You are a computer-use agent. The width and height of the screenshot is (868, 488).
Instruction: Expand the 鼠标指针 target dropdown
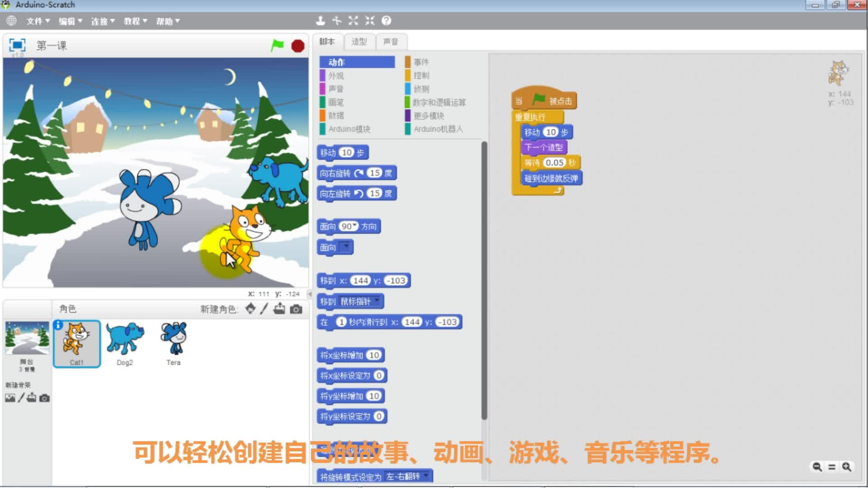377,300
